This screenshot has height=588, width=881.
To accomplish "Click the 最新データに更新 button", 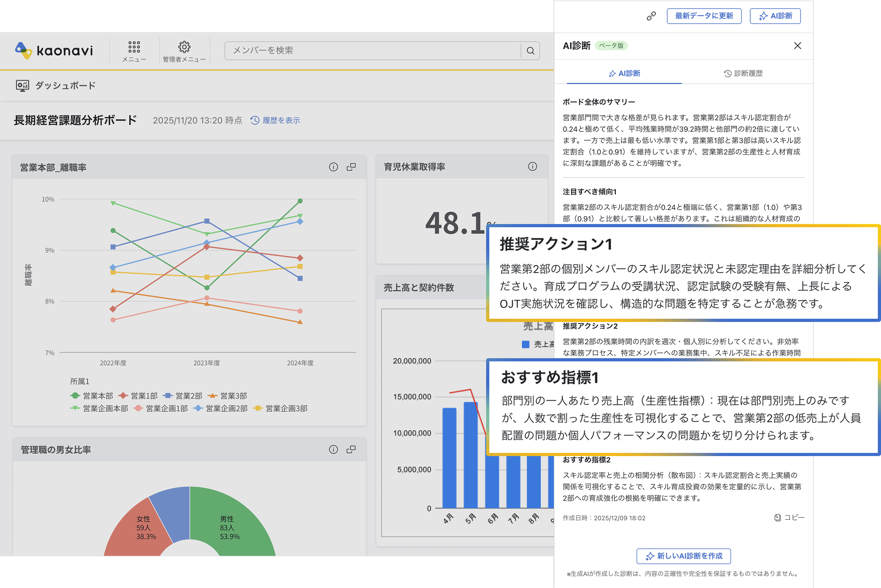I will coord(704,16).
